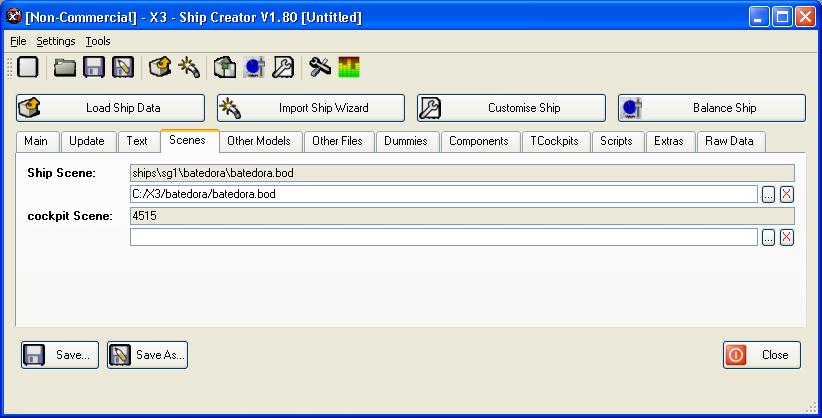Switch to the Scripts tab
Image resolution: width=822 pixels, height=418 pixels.
[616, 141]
